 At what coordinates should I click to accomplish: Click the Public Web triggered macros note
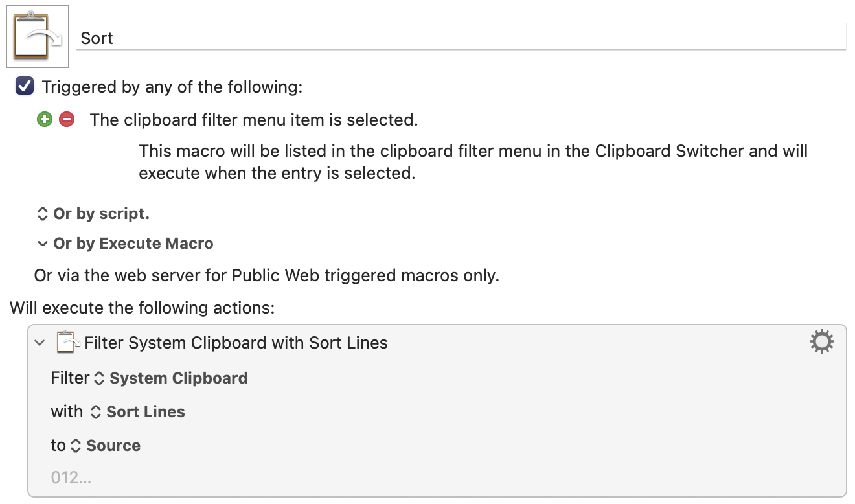pyautogui.click(x=267, y=275)
